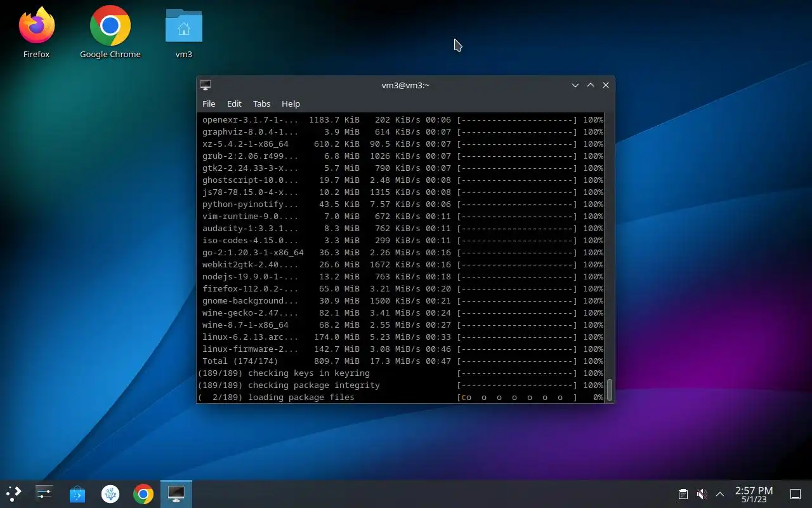Click the 'vm3@vm3:~' window title
Image resolution: width=812 pixels, height=508 pixels.
405,85
